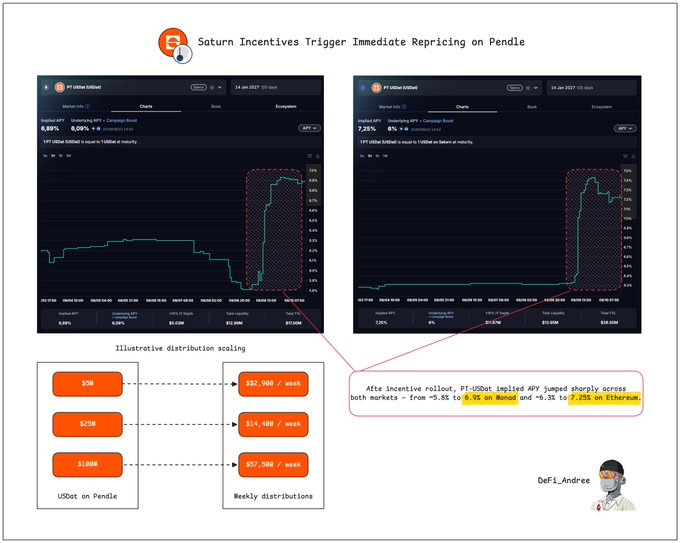Click the $14,400 / week box
This screenshot has height=543, width=680.
click(273, 424)
